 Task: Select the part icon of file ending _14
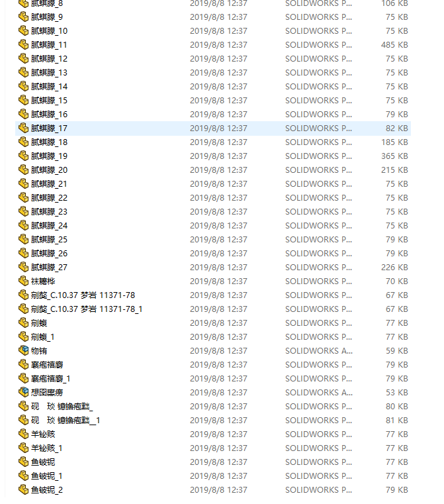(x=23, y=86)
